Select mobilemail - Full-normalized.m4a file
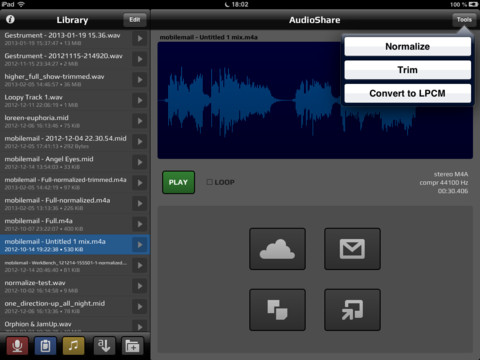 (75, 204)
